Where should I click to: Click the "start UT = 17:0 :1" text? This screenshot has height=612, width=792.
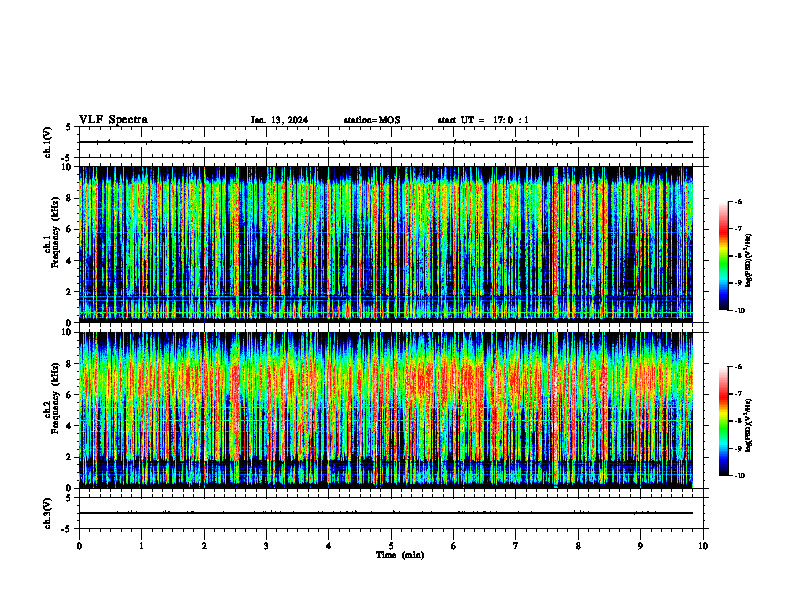pos(483,120)
